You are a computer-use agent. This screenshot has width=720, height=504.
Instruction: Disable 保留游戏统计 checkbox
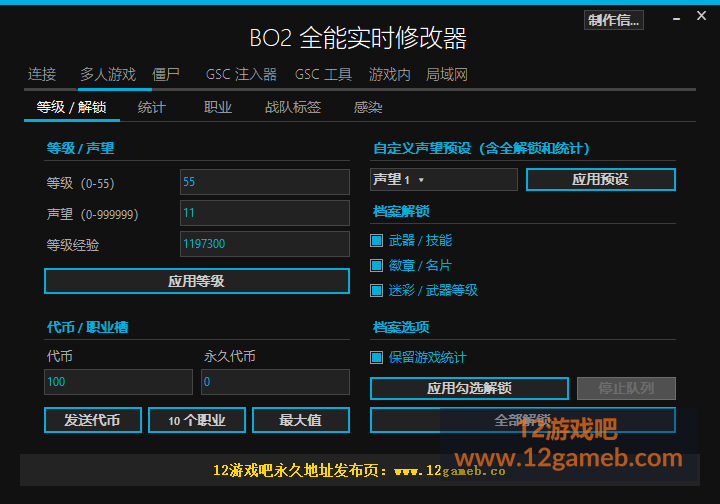tap(377, 357)
